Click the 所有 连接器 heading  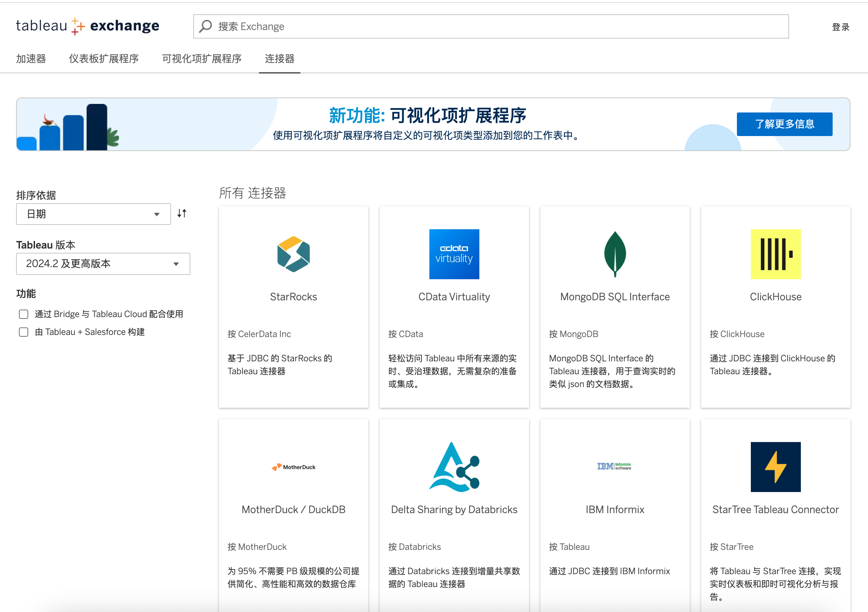(252, 193)
